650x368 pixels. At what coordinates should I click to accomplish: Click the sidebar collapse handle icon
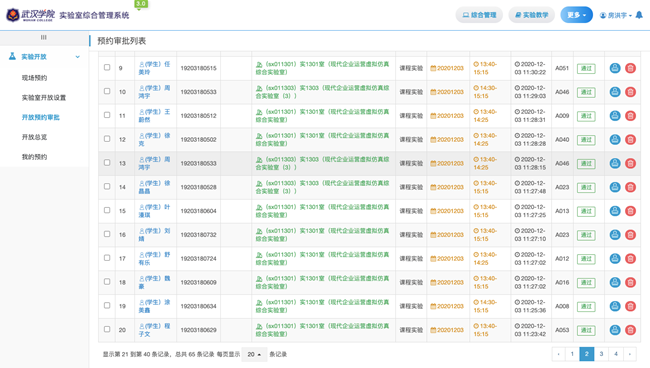pyautogui.click(x=44, y=37)
